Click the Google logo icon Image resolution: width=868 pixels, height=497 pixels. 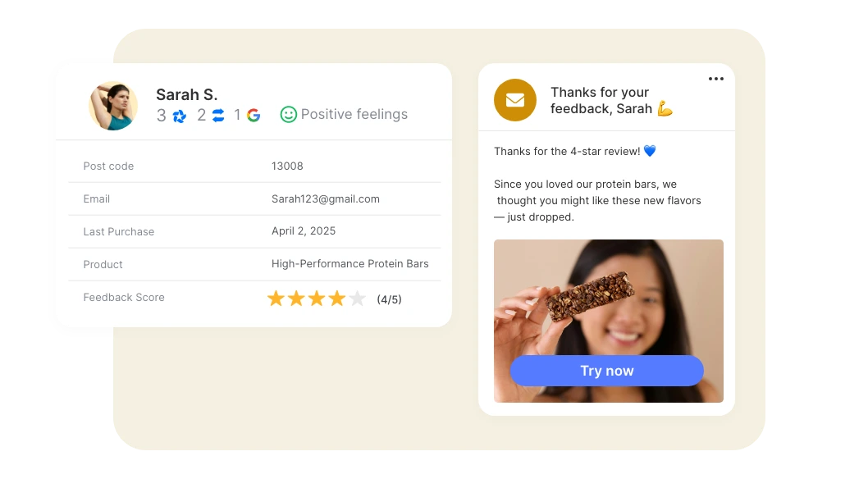tap(254, 115)
